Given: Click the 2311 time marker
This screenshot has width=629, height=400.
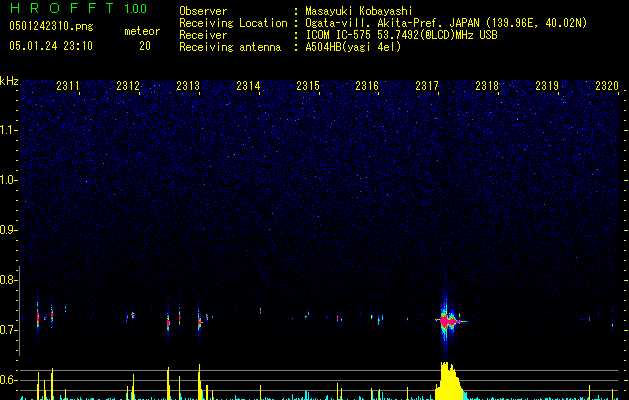Looking at the screenshot, I should click(x=69, y=87).
